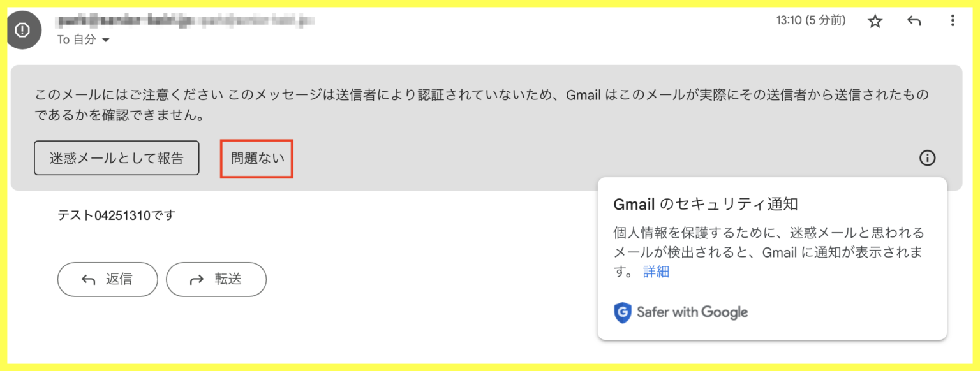Star this email with the star toggle
Viewport: 980px width, 371px height.
coord(875,20)
